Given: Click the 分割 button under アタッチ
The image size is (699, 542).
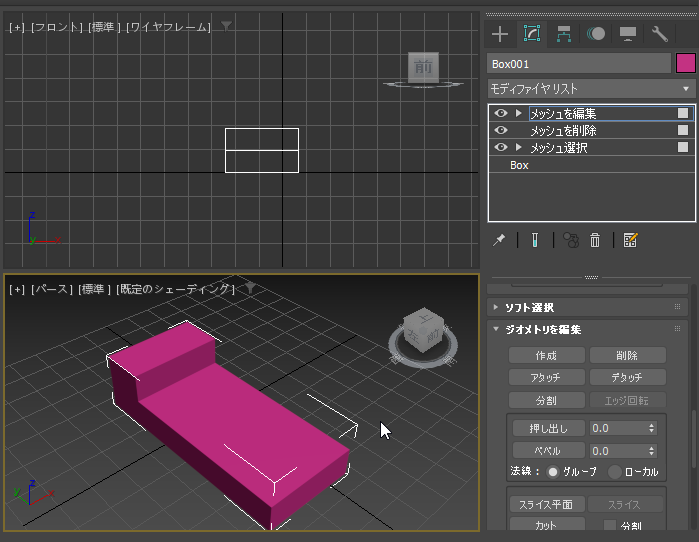Looking at the screenshot, I should [547, 400].
